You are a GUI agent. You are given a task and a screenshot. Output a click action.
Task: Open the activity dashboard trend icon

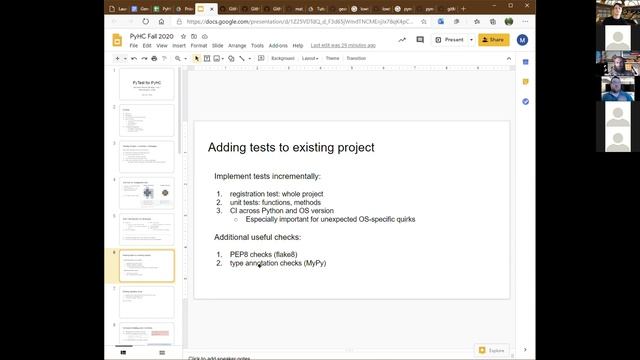tap(402, 40)
